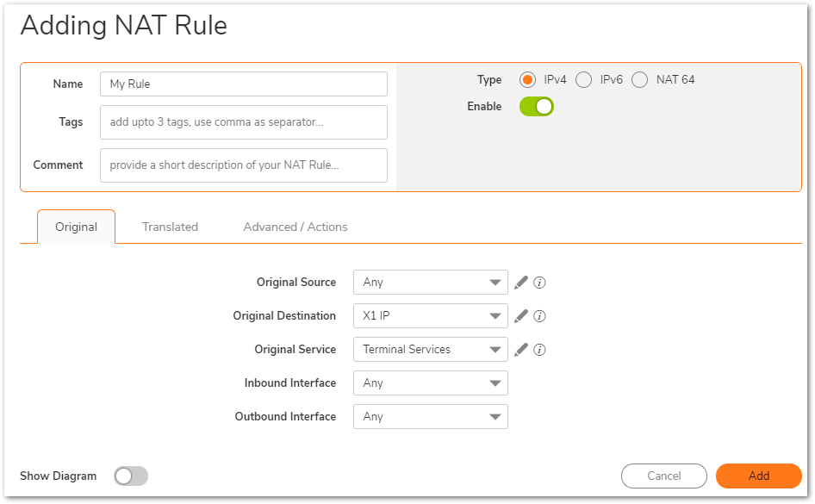815x504 pixels.
Task: Edit Original Service with pencil icon
Action: 520,350
